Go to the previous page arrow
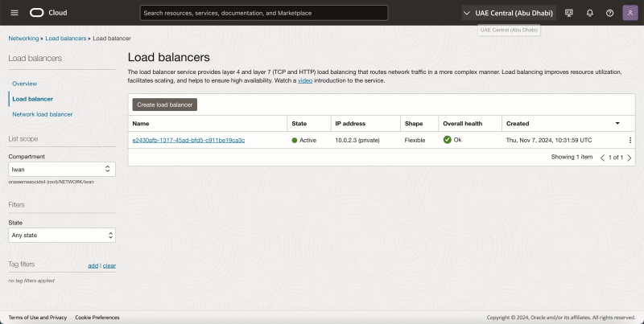 tap(603, 158)
